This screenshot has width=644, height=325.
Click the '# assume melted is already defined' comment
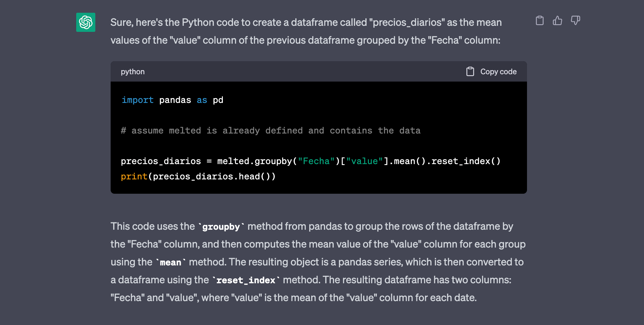[271, 131]
